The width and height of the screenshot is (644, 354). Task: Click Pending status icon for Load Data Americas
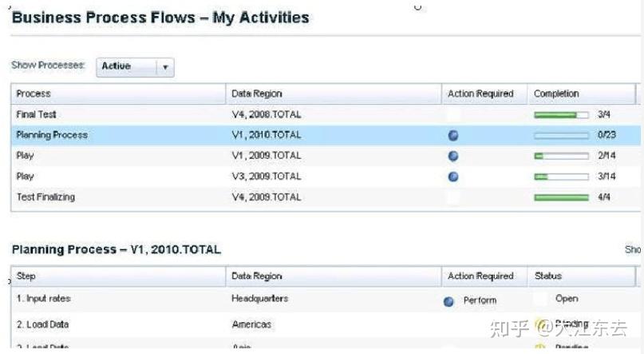point(540,324)
